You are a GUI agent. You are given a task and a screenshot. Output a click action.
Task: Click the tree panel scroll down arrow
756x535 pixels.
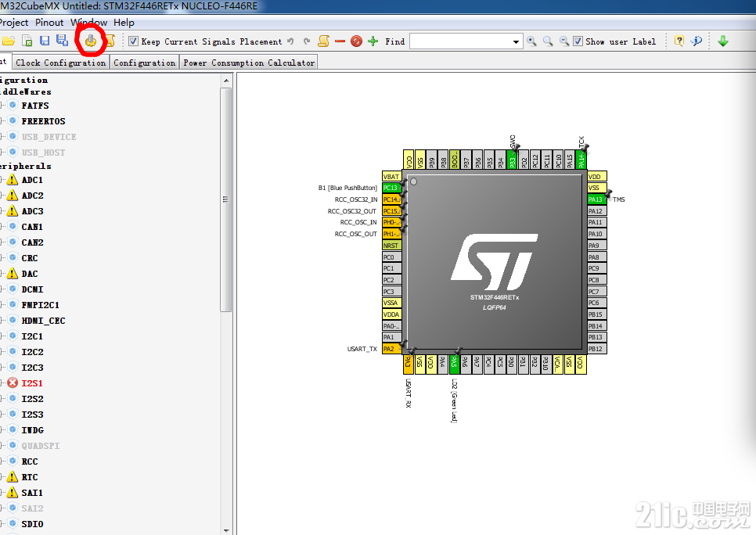pos(226,530)
